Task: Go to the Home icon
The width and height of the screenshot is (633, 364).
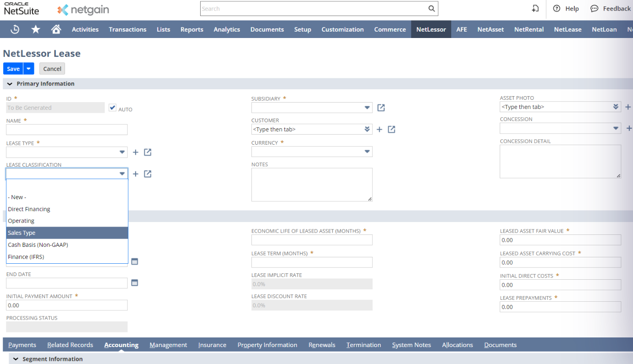Action: point(56,29)
